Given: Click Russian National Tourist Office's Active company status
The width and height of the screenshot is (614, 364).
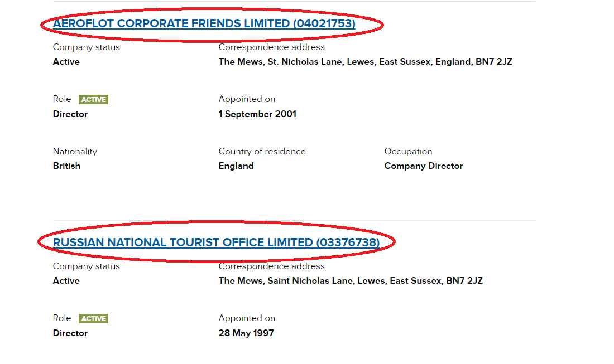Looking at the screenshot, I should tap(66, 281).
